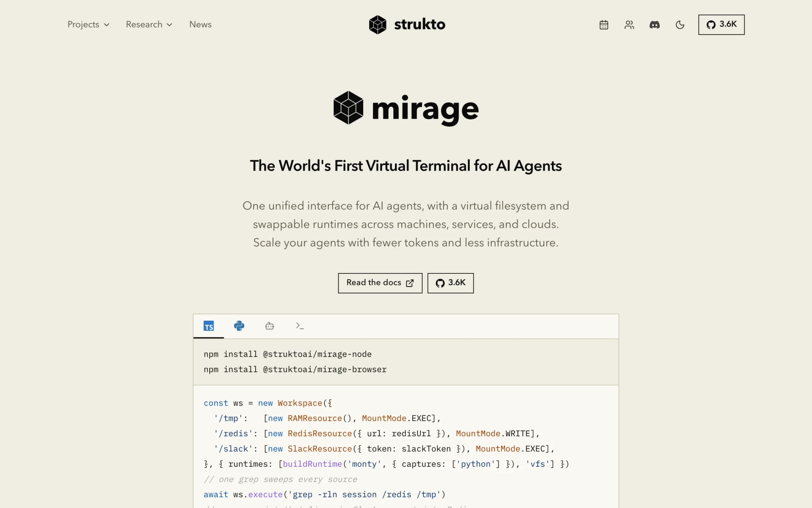The image size is (812, 508).
Task: Click the 'const ws = new Workspace({' code line
Action: click(x=268, y=403)
